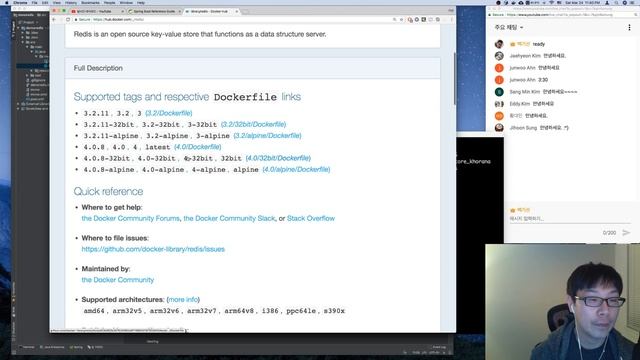The height and width of the screenshot is (360, 640).
Task: Open Chrome's three-dot menu
Action: [451, 19]
